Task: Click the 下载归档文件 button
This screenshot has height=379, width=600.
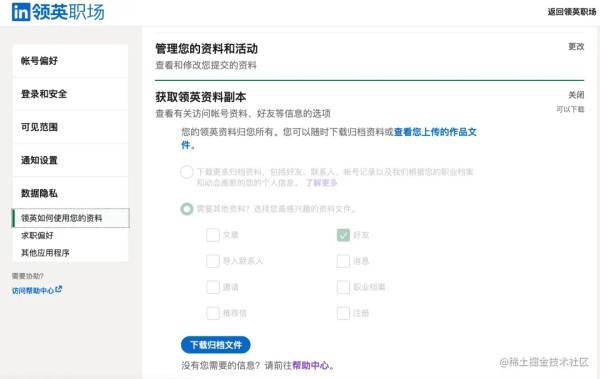Action: 215,345
